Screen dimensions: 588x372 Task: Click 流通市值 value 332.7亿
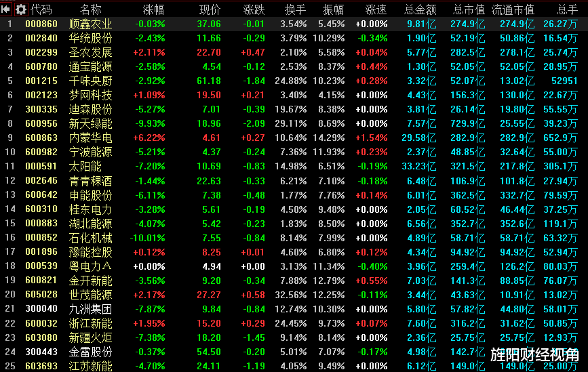[517, 195]
